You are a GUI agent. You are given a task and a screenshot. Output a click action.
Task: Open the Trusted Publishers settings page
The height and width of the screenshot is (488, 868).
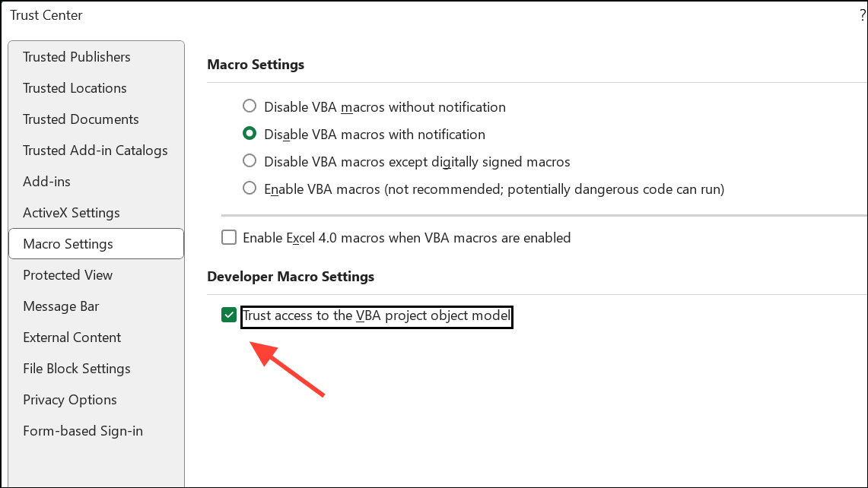(75, 56)
